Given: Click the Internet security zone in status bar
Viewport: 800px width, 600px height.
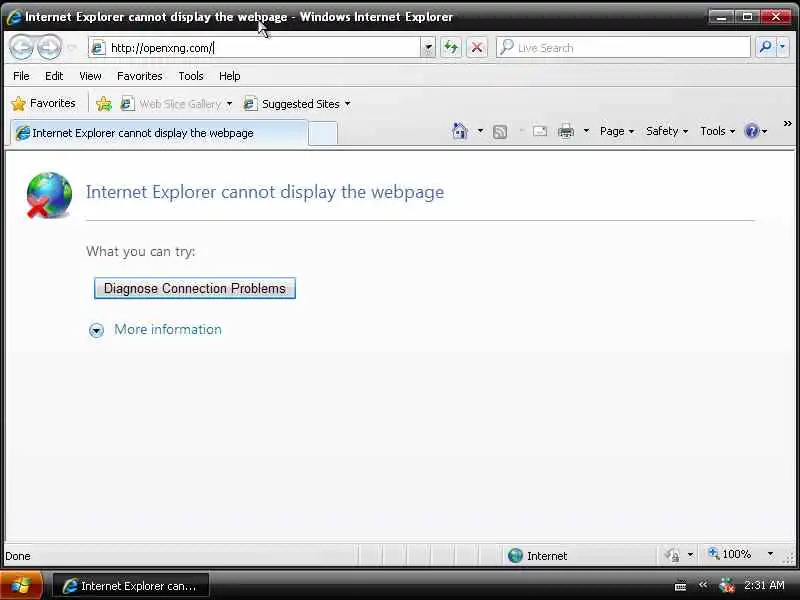Looking at the screenshot, I should pos(538,556).
